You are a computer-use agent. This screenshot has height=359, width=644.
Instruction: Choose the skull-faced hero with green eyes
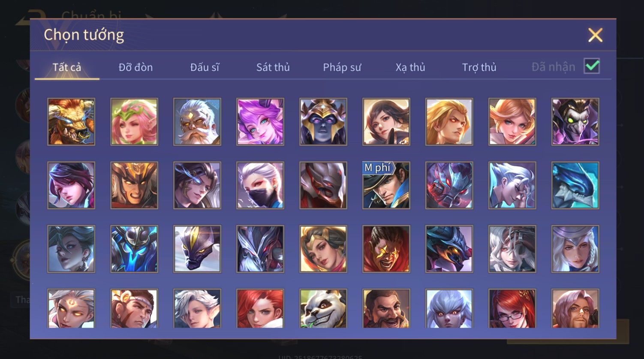click(575, 122)
